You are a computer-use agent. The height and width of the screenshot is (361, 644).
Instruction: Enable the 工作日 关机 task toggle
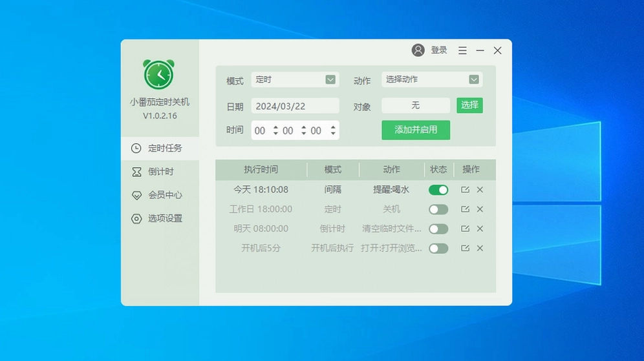(x=438, y=210)
